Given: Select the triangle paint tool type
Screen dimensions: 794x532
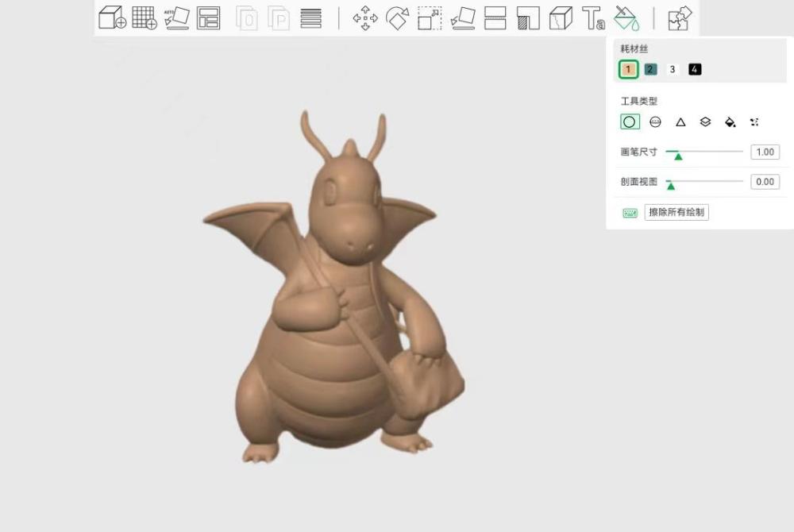Looking at the screenshot, I should pyautogui.click(x=680, y=122).
